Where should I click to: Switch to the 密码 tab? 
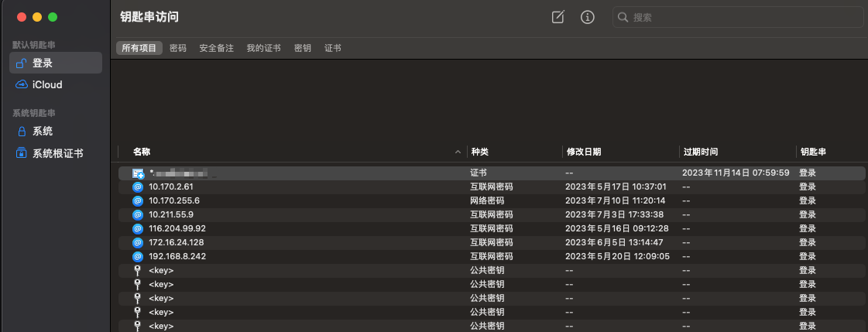pos(177,48)
